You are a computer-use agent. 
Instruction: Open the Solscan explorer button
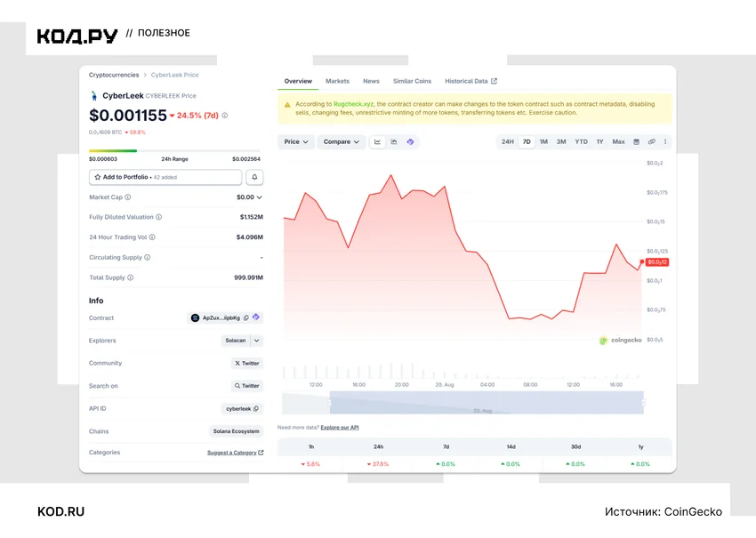coord(236,341)
